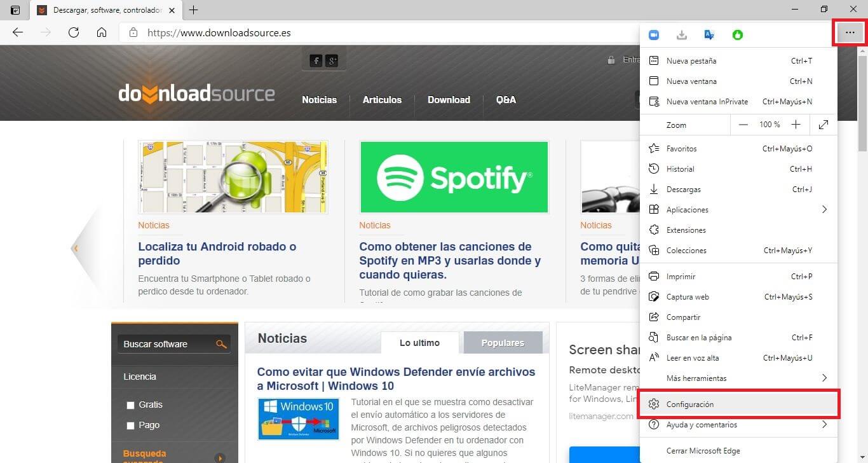
Task: Click the Buscar software search magnifier icon
Action: pyautogui.click(x=221, y=344)
